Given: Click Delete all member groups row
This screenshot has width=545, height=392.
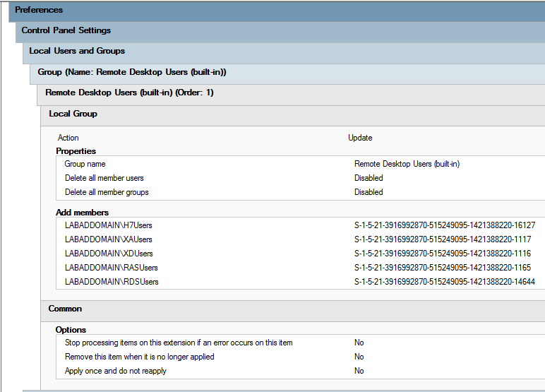Looking at the screenshot, I should [107, 192].
